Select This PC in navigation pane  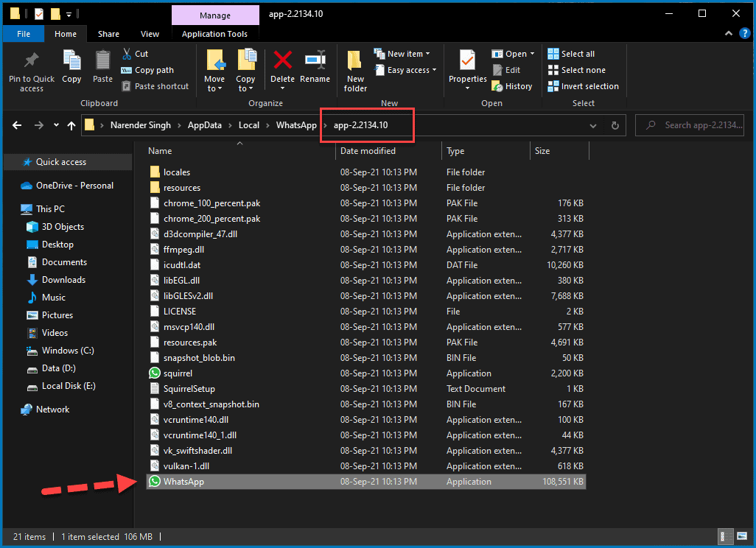click(x=68, y=208)
